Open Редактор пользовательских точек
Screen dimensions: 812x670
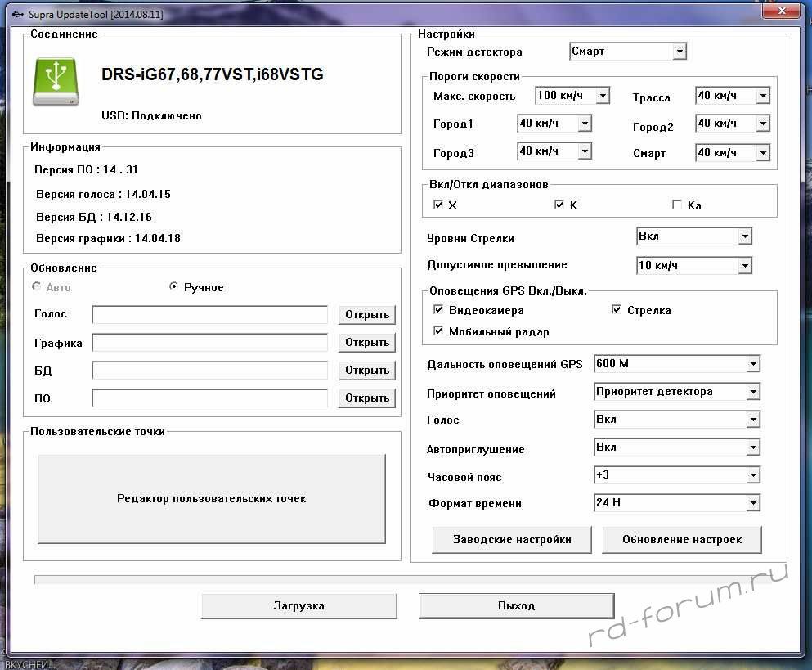pos(211,498)
